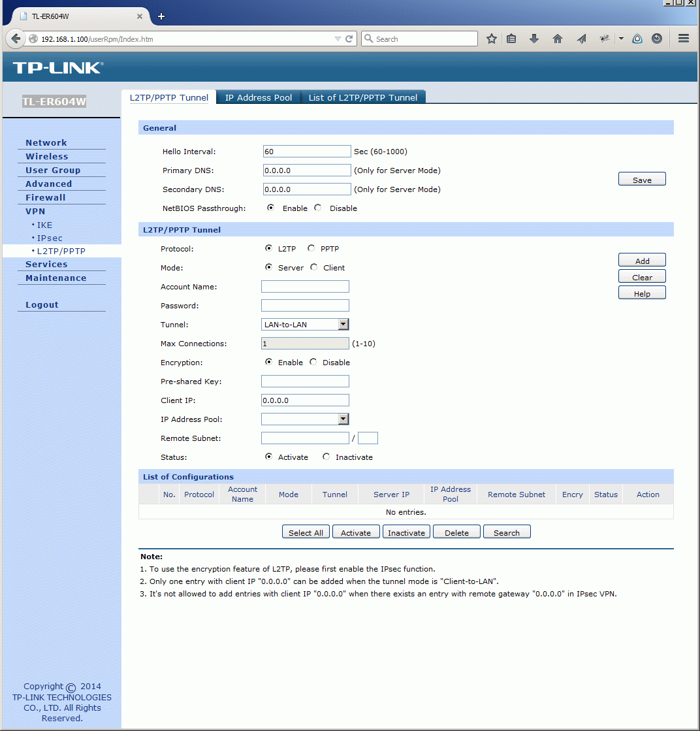This screenshot has width=700, height=731.
Task: Click the Select All button
Action: pyautogui.click(x=306, y=532)
